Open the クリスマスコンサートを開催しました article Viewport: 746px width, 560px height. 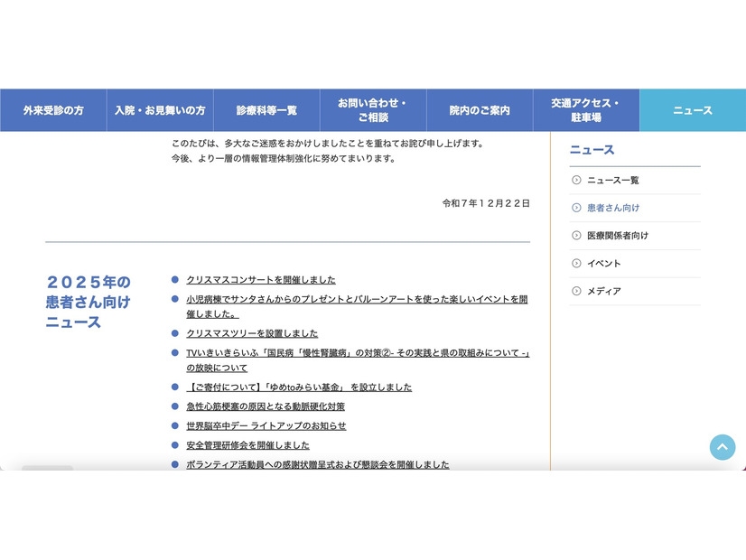tap(260, 280)
